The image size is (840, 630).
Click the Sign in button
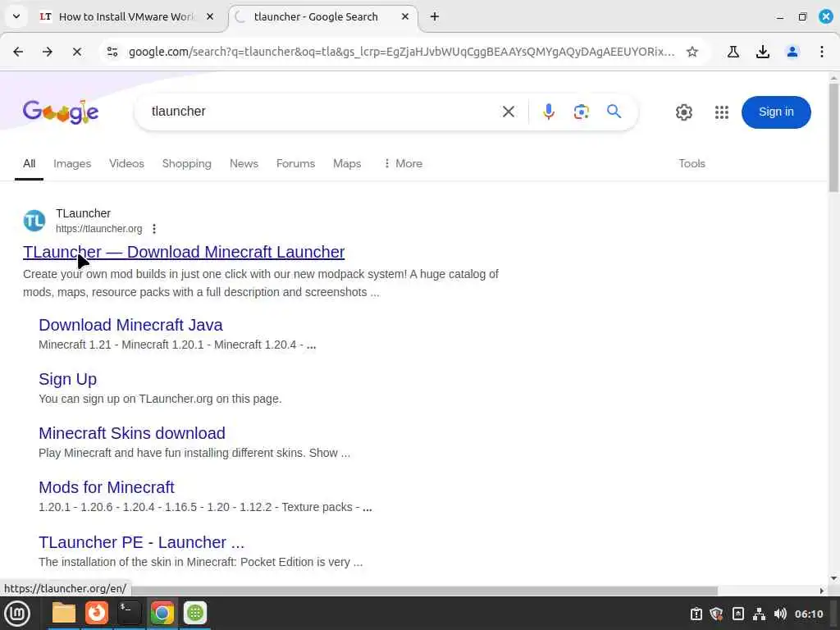[776, 112]
